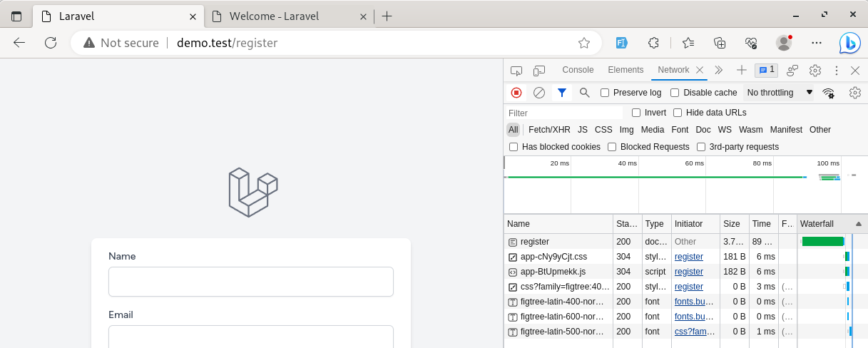
Task: Open register initiator link for app-cNy9yCjt.css
Action: pos(689,257)
